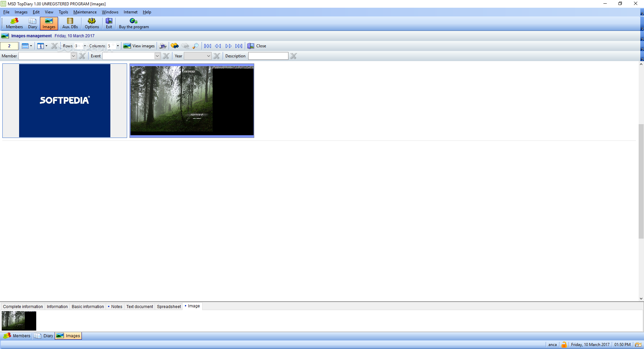644x349 pixels.
Task: Clear the Member filter with X
Action: tap(82, 56)
